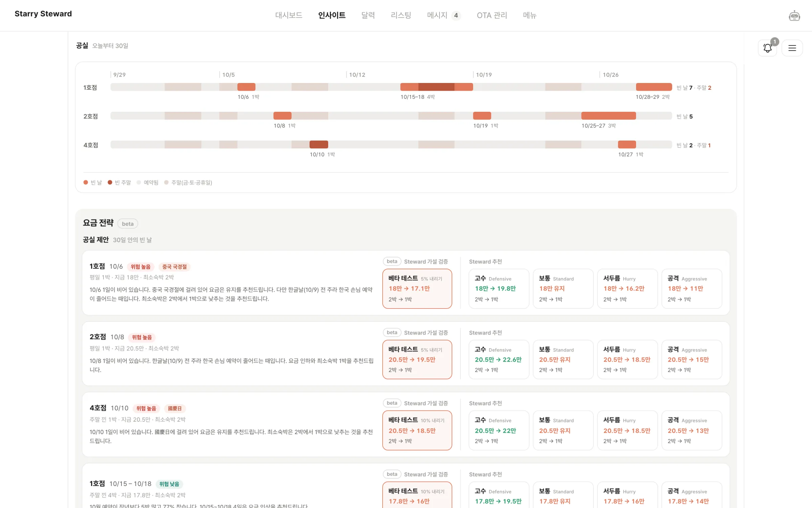Choose 공격 Aggressive 20.5만→13만 option

coord(692,430)
